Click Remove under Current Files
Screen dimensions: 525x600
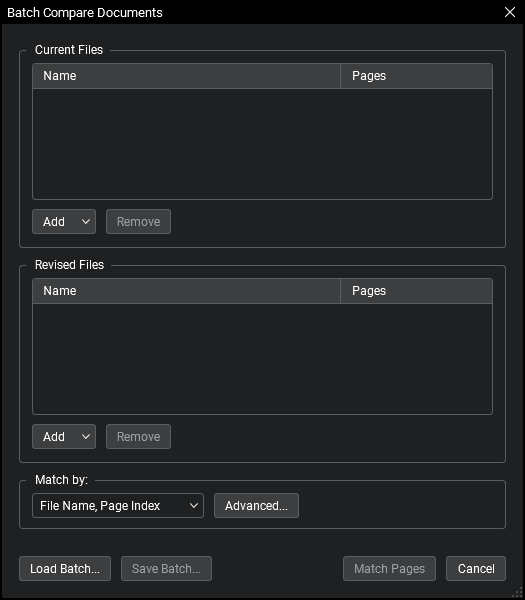(x=138, y=221)
